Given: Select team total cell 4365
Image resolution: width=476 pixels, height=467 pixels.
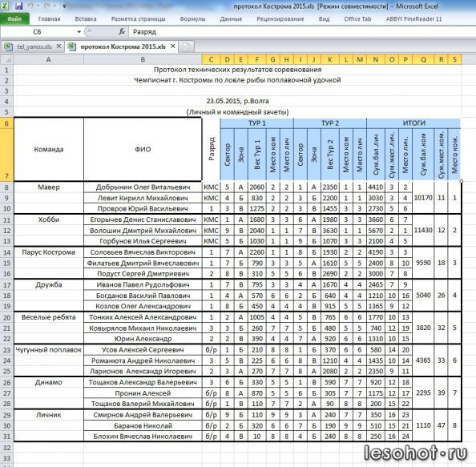Looking at the screenshot, I should [423, 360].
